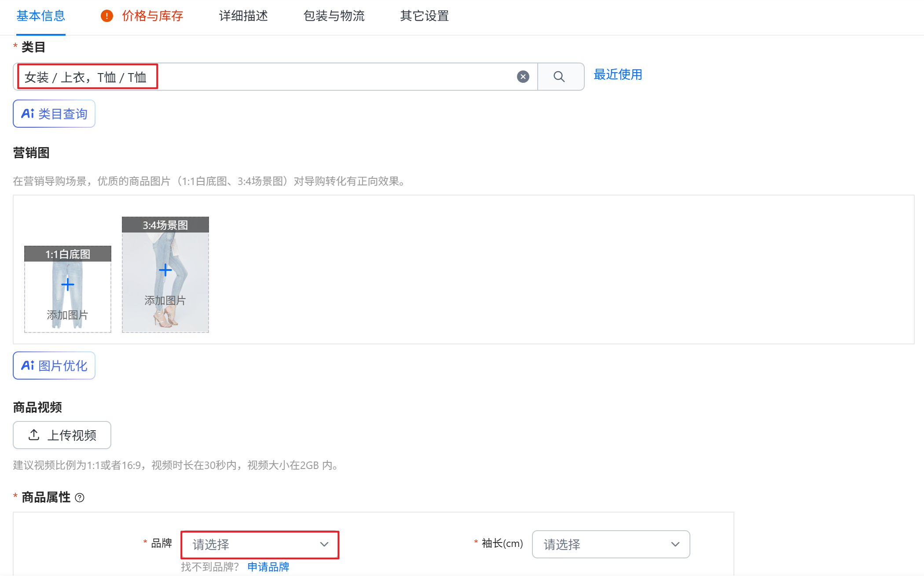Click the AI 图片优化 button

(x=54, y=366)
